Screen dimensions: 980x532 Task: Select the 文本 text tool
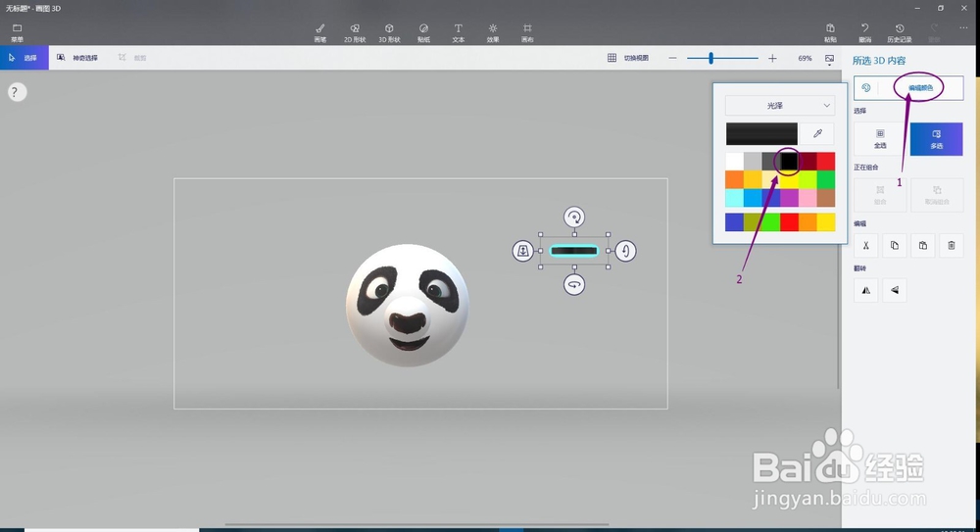458,33
